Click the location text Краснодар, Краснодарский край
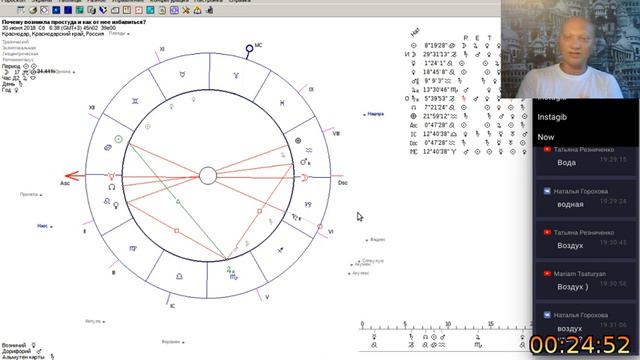640x360 pixels. [x=53, y=34]
